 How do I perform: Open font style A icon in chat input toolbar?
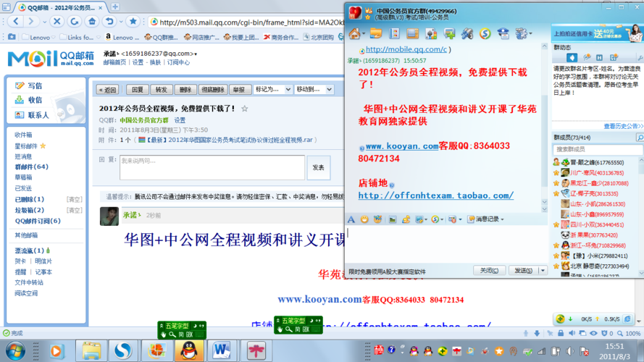point(351,219)
